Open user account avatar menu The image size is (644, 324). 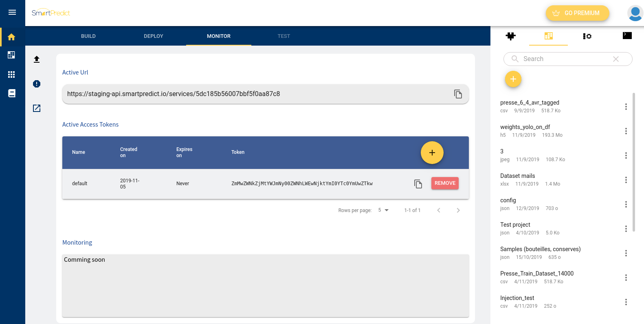click(x=635, y=13)
